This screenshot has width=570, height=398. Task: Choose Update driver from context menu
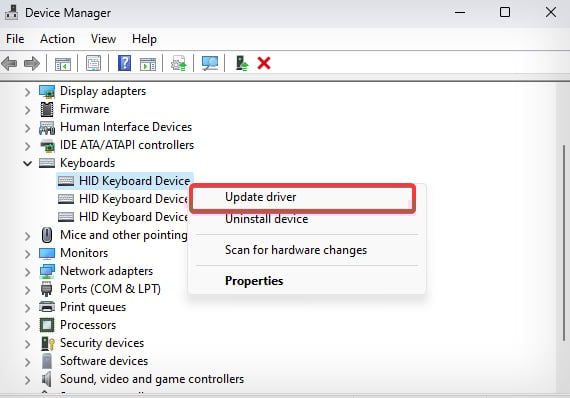(x=303, y=197)
